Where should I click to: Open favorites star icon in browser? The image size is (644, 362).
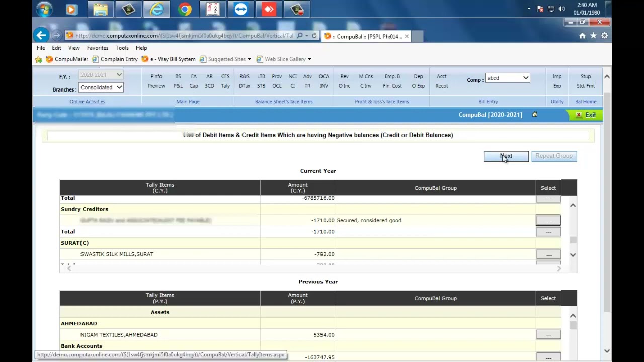click(593, 36)
